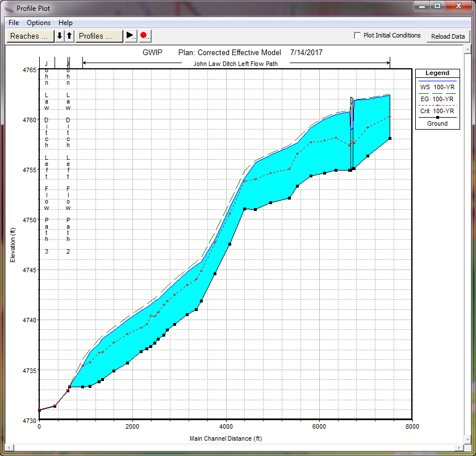Screen dimensions: 476x456
Task: Click the Reload Data button
Action: (448, 36)
